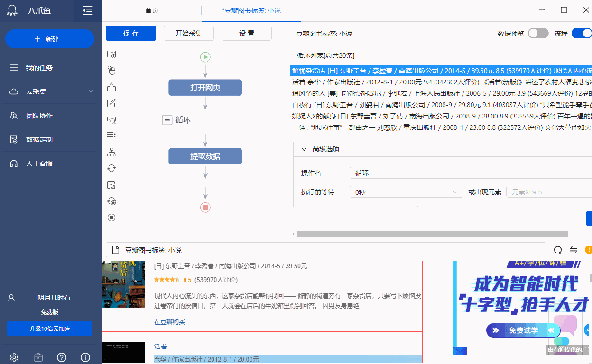Select loop item 白夜行
Viewport: 592px width, 364px height.
coord(441,105)
